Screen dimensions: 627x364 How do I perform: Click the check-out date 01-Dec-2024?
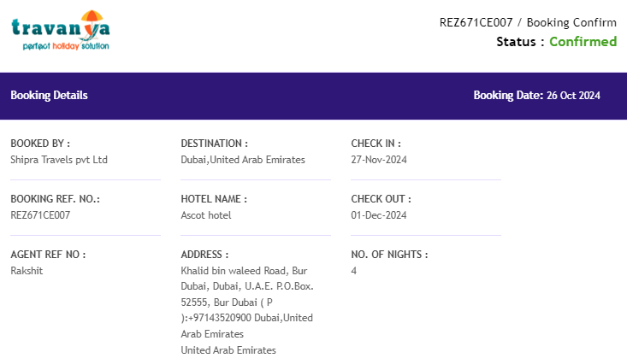click(x=379, y=215)
